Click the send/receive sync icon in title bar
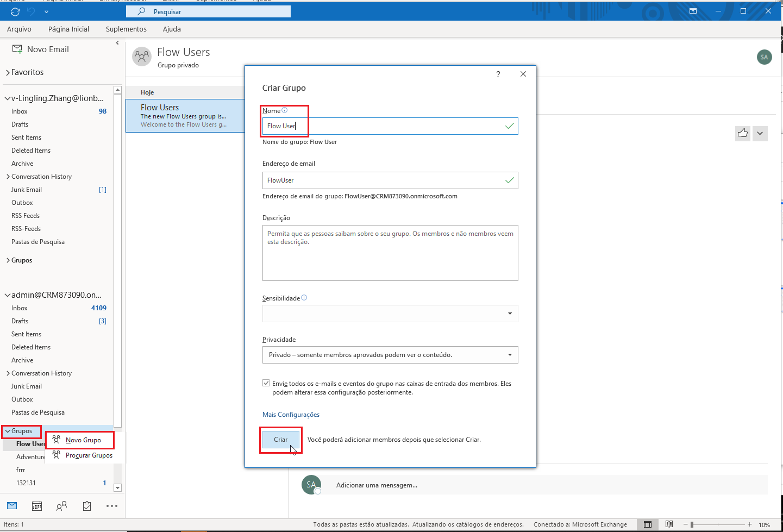Viewport: 783px width, 532px height. click(15, 11)
